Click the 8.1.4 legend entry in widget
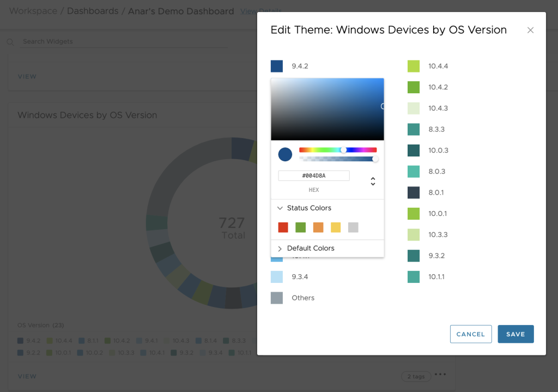 click(x=207, y=341)
